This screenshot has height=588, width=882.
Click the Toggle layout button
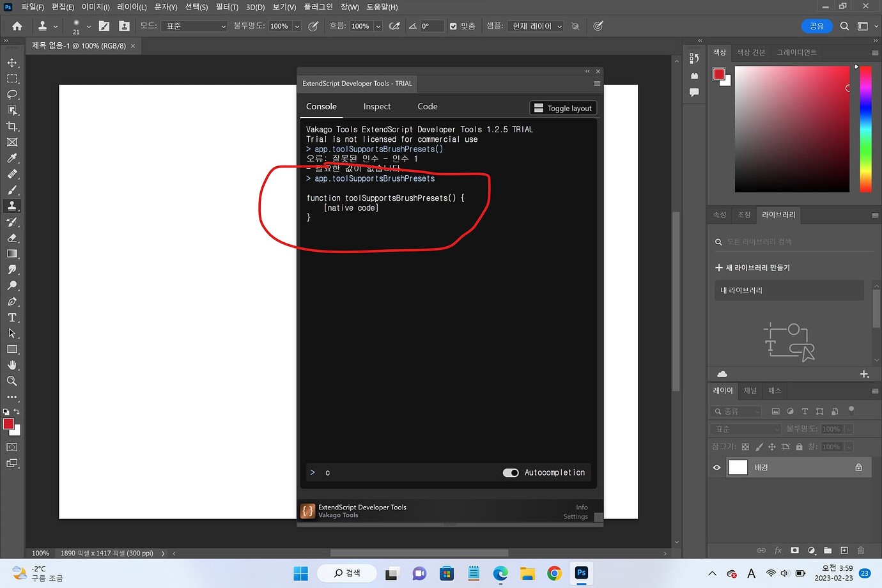562,107
